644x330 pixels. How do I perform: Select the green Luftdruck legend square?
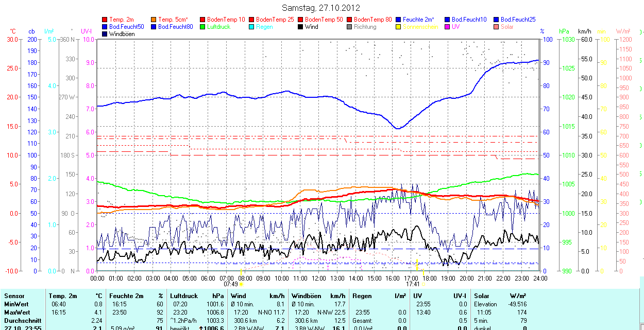pyautogui.click(x=203, y=27)
